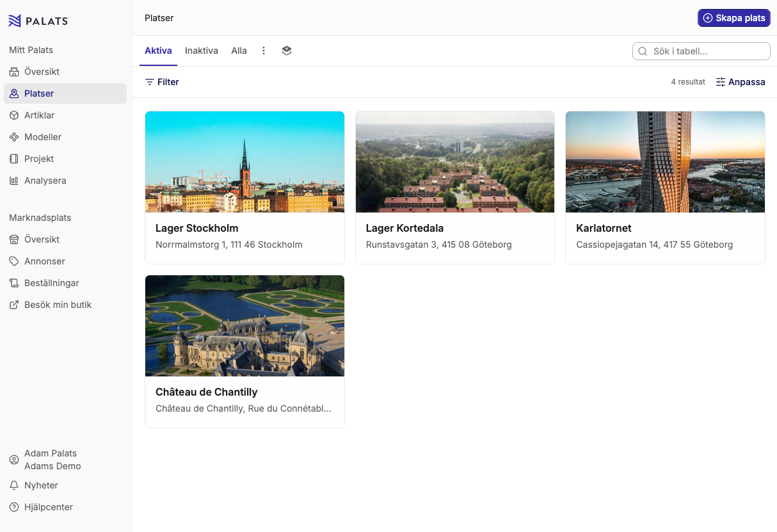Open the three-dot tab options menu
Viewport: 777px width, 532px height.
tap(264, 51)
